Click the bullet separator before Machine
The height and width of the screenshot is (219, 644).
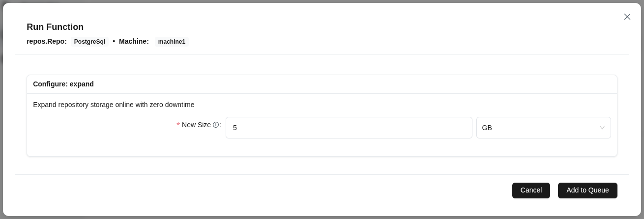[114, 41]
